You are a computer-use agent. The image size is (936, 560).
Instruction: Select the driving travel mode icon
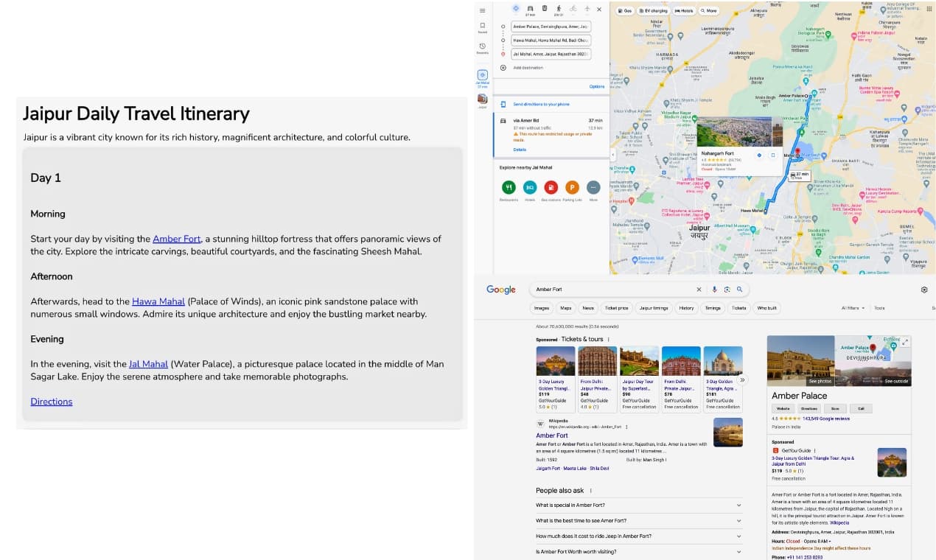[531, 8]
